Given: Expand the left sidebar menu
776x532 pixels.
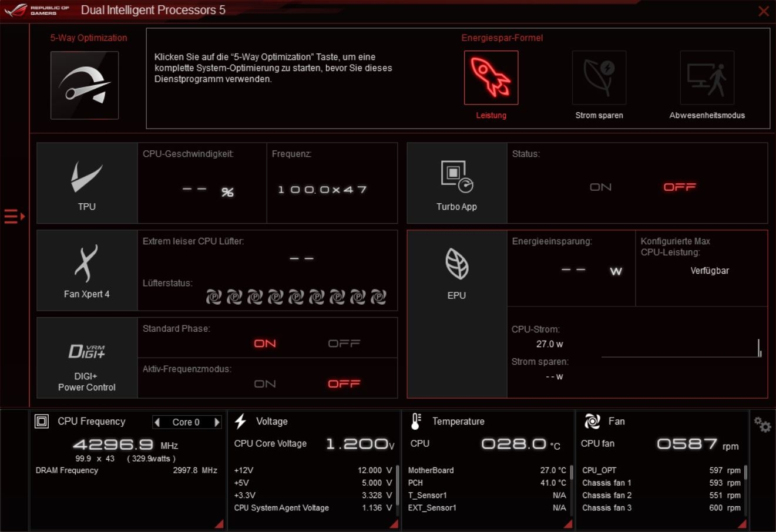Looking at the screenshot, I should pyautogui.click(x=14, y=217).
